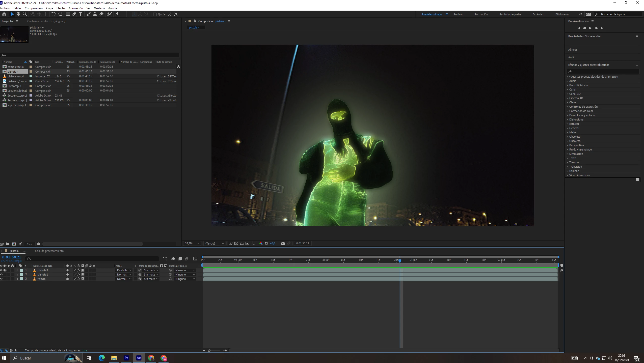This screenshot has width=644, height=363.
Task: Delete selected item with project trash icon
Action: (38, 244)
